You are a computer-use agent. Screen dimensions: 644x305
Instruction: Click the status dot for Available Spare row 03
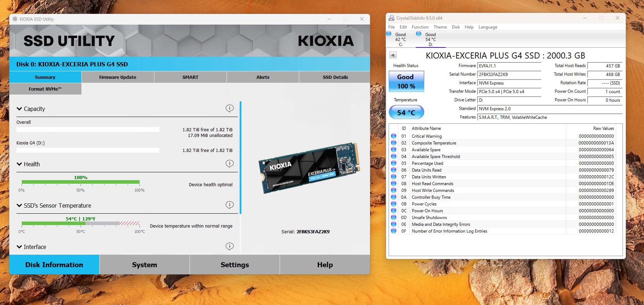click(394, 149)
